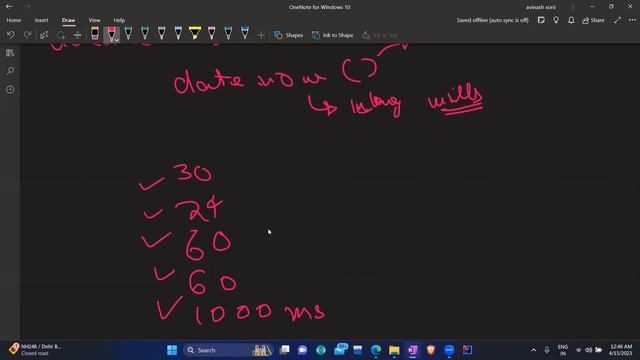Click the lightbulb Tell Me icon
This screenshot has height=360, width=640.
tap(556, 20)
